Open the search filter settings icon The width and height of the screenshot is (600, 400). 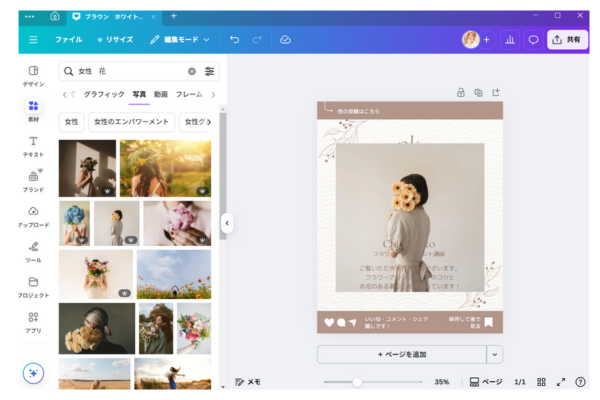(209, 71)
